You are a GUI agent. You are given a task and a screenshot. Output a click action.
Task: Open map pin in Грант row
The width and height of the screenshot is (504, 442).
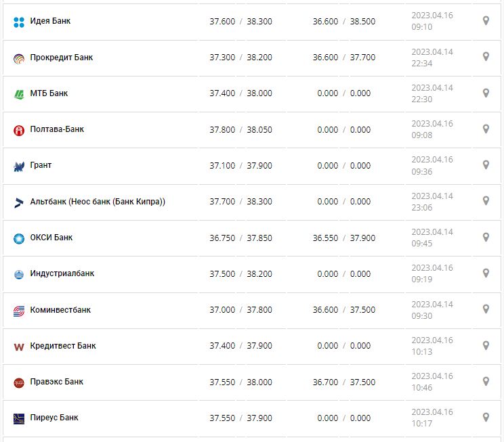[486, 164]
